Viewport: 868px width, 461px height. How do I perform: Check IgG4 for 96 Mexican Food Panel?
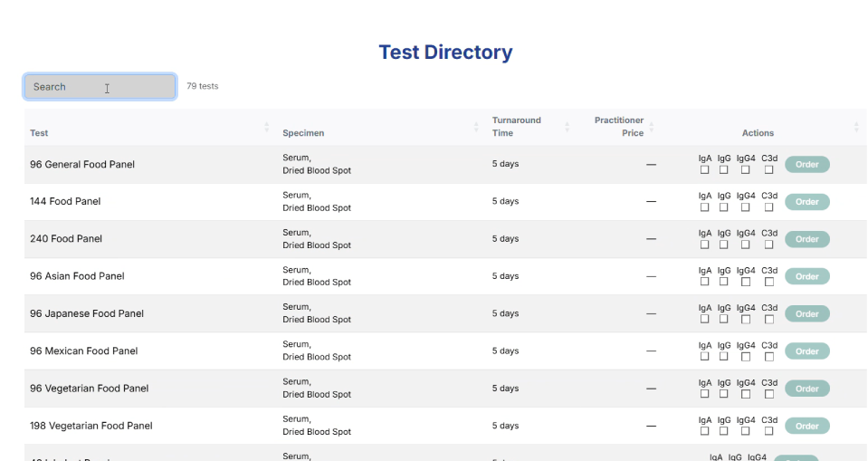point(746,357)
